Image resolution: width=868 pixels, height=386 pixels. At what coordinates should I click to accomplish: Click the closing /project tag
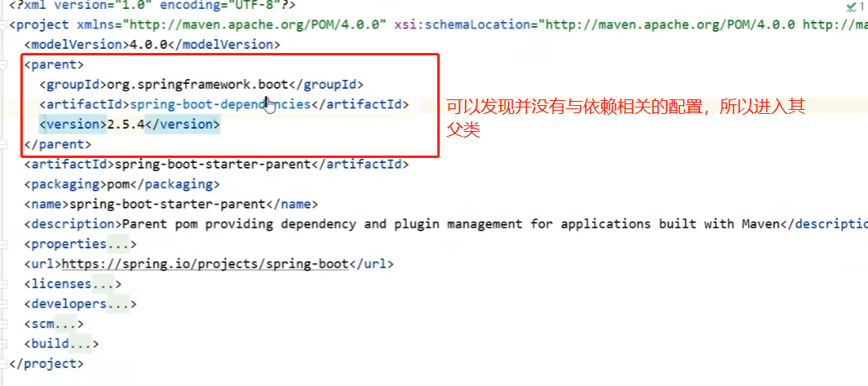pos(46,364)
